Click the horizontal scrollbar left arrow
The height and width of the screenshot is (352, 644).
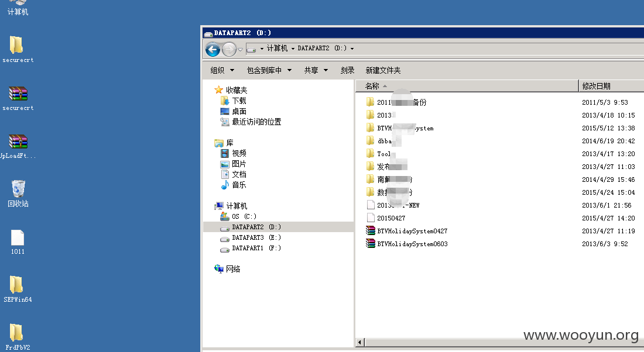[360, 342]
